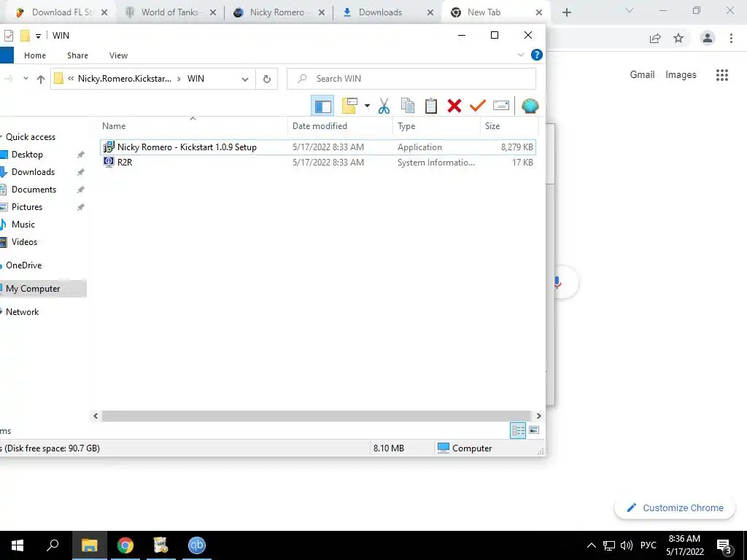747x560 pixels.
Task: Close the Downloads Chrome tab
Action: (430, 13)
